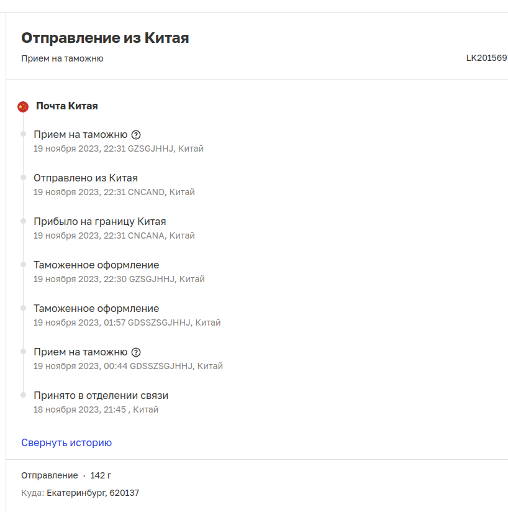Click the Прибыло на границу Китая event
This screenshot has height=512, width=508.
(x=100, y=222)
